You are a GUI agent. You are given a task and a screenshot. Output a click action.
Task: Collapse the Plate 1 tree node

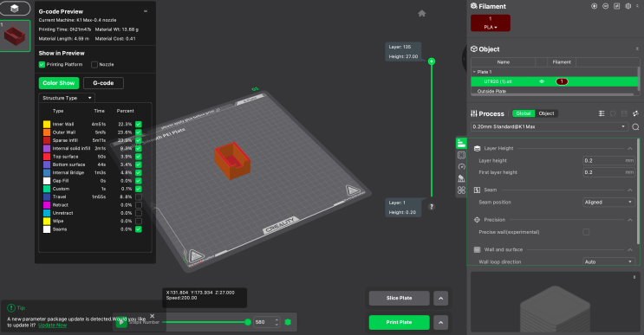point(474,72)
